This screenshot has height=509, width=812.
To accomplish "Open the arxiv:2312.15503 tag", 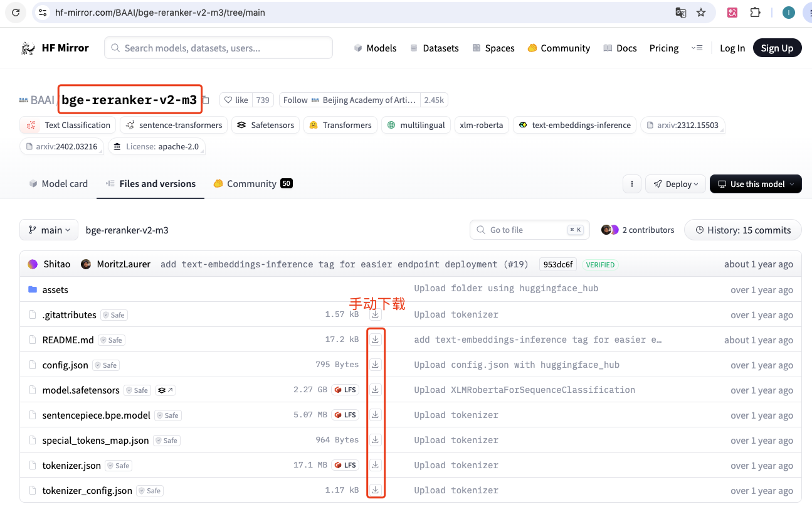I will tap(682, 125).
